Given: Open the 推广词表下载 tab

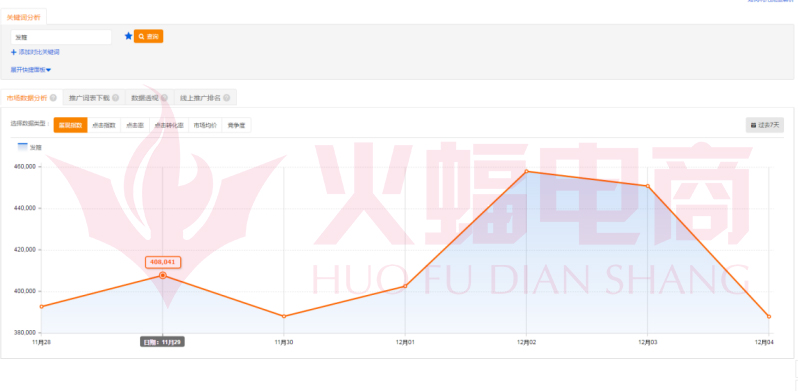Looking at the screenshot, I should tap(94, 98).
